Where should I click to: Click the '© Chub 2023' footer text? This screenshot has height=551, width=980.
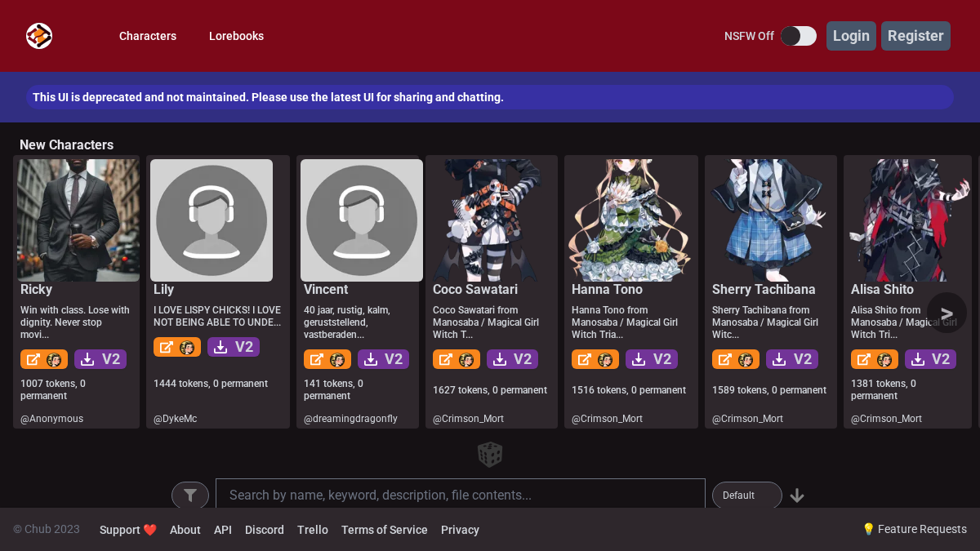pyautogui.click(x=47, y=529)
